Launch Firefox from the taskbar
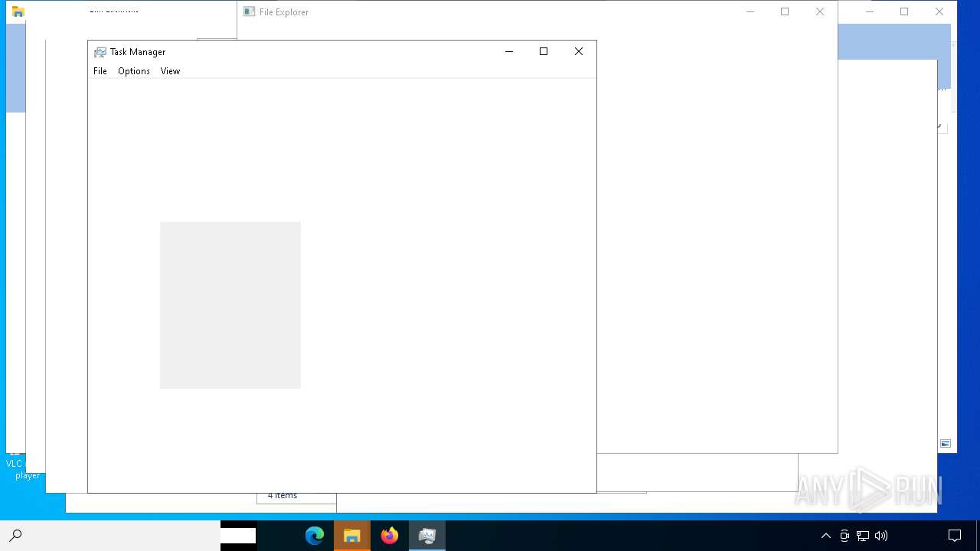The width and height of the screenshot is (980, 551). pyautogui.click(x=390, y=536)
